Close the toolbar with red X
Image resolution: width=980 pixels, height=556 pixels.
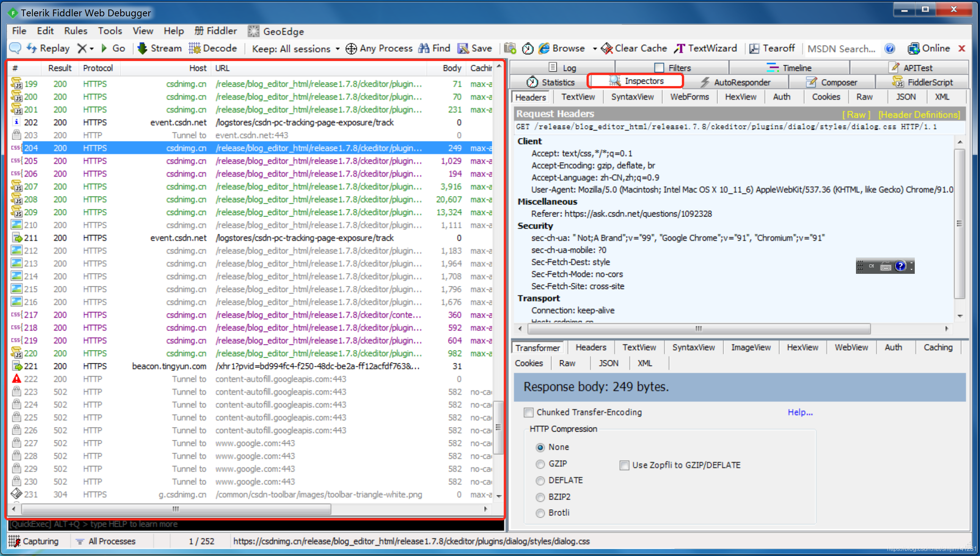point(962,49)
